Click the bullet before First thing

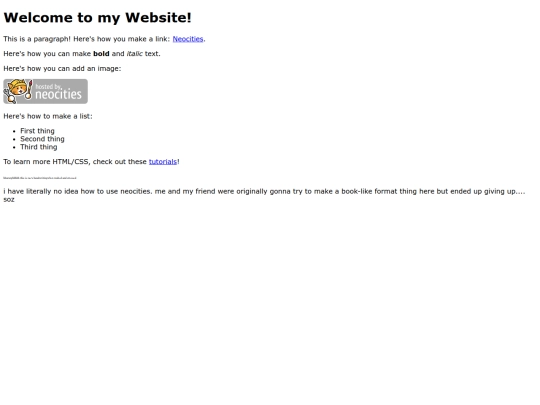[14, 131]
